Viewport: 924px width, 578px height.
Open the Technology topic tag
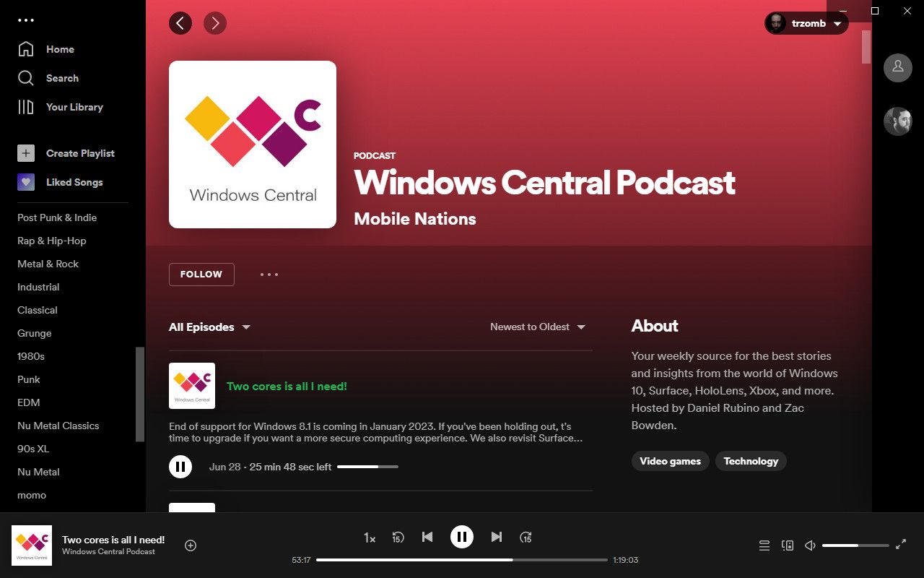pyautogui.click(x=751, y=461)
